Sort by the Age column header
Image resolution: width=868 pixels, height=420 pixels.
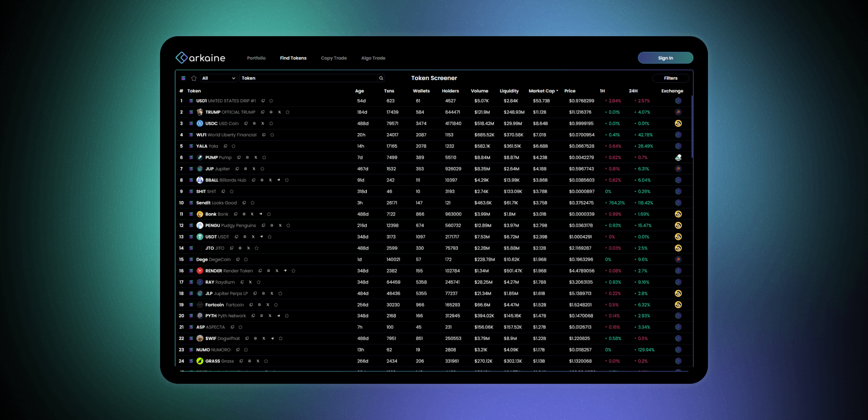point(359,91)
